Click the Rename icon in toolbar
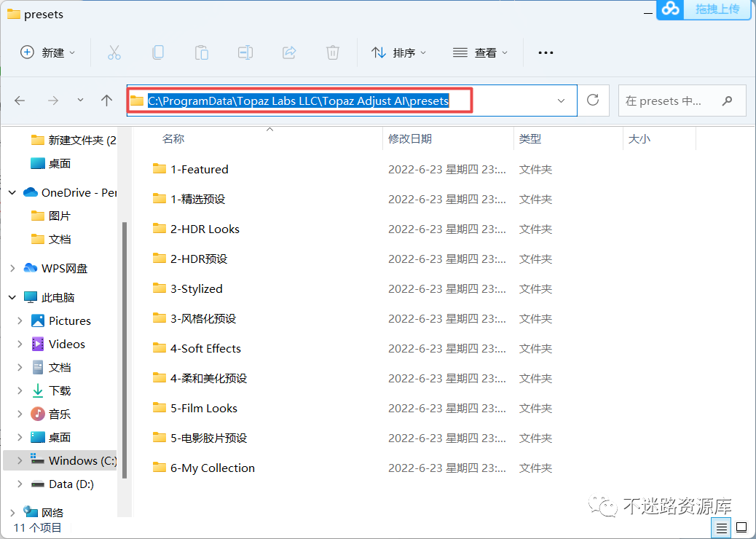 245,52
